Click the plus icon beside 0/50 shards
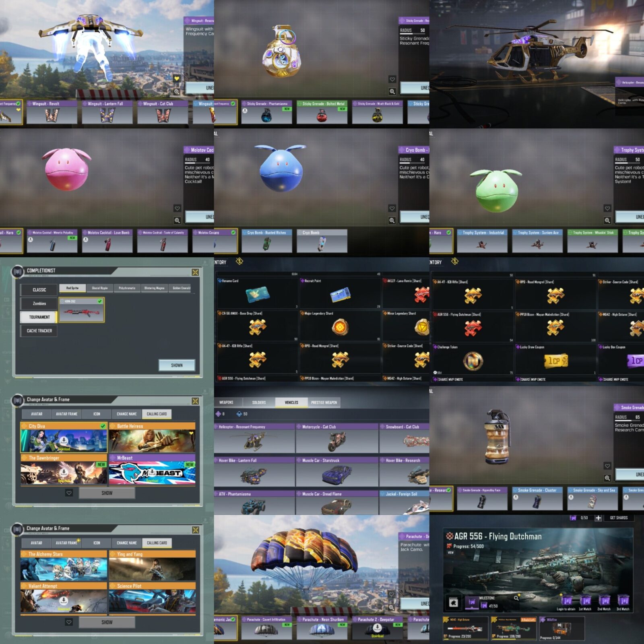Image resolution: width=644 pixels, height=644 pixels. [x=599, y=518]
